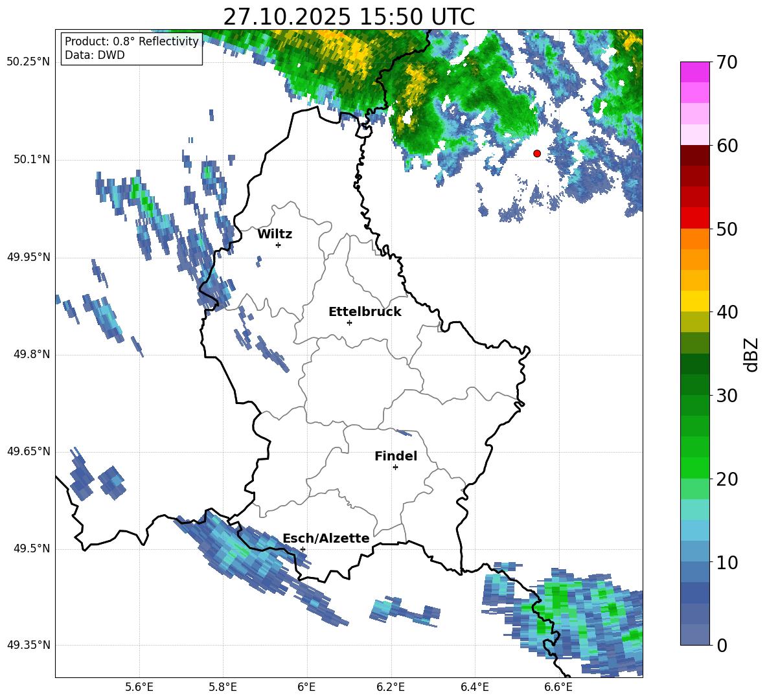Click the yellow swatch above 40
Image resolution: width=767 pixels, height=700 pixels.
(694, 301)
